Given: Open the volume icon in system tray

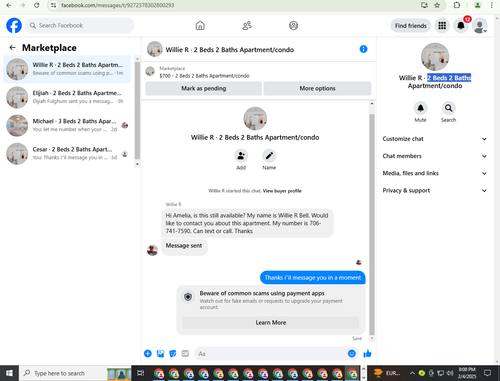Looking at the screenshot, I should (x=450, y=373).
